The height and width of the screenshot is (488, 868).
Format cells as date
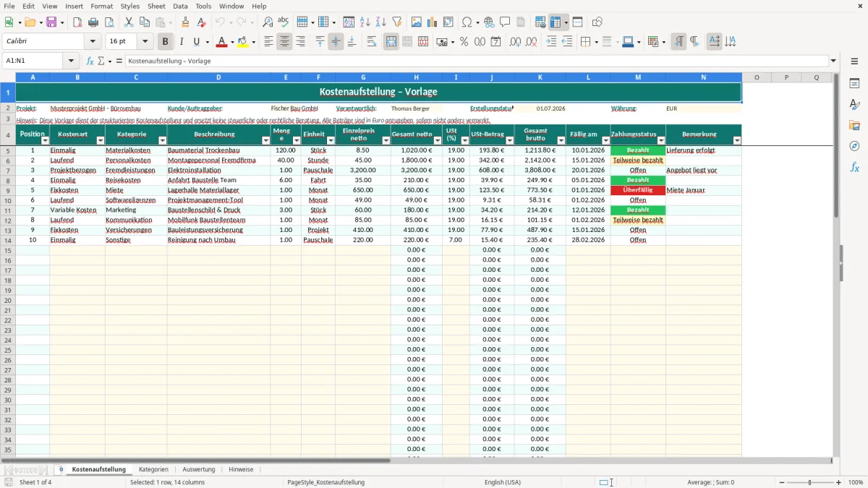(496, 42)
